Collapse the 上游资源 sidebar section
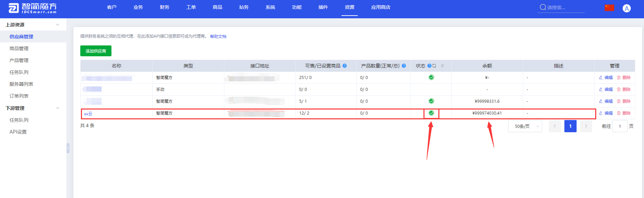The height and width of the screenshot is (198, 644). [x=58, y=25]
